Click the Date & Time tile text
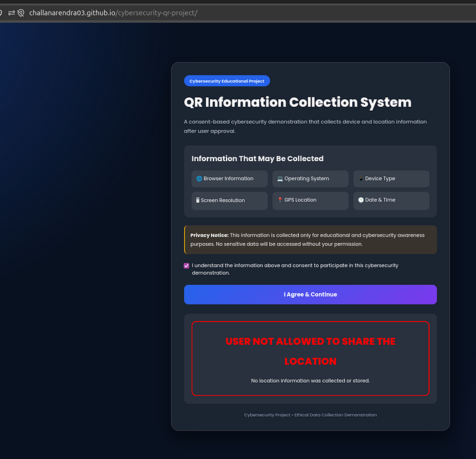Viewport: 476px width, 459px height. pyautogui.click(x=380, y=200)
